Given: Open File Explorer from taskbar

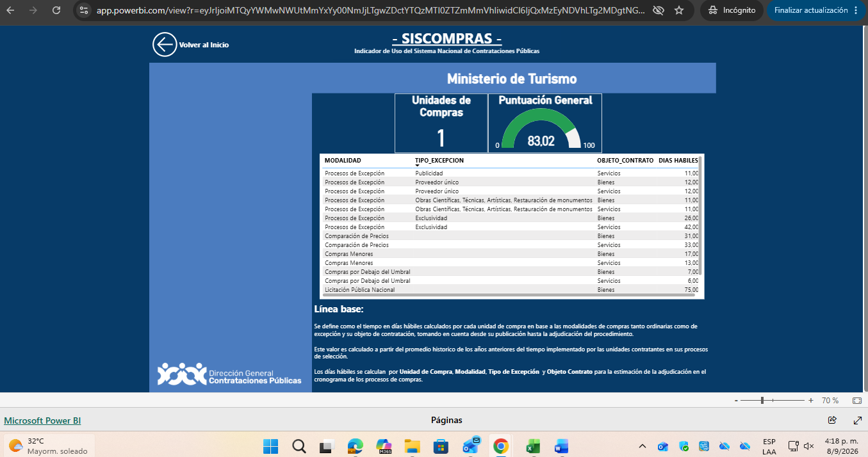Looking at the screenshot, I should point(411,445).
